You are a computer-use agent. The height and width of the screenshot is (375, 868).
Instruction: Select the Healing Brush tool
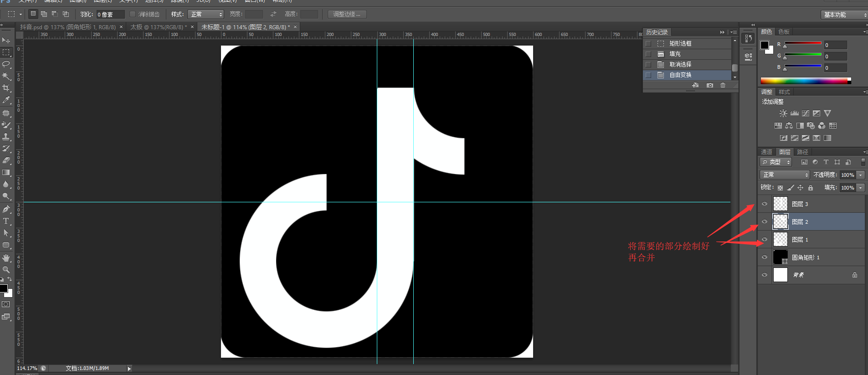[x=6, y=113]
